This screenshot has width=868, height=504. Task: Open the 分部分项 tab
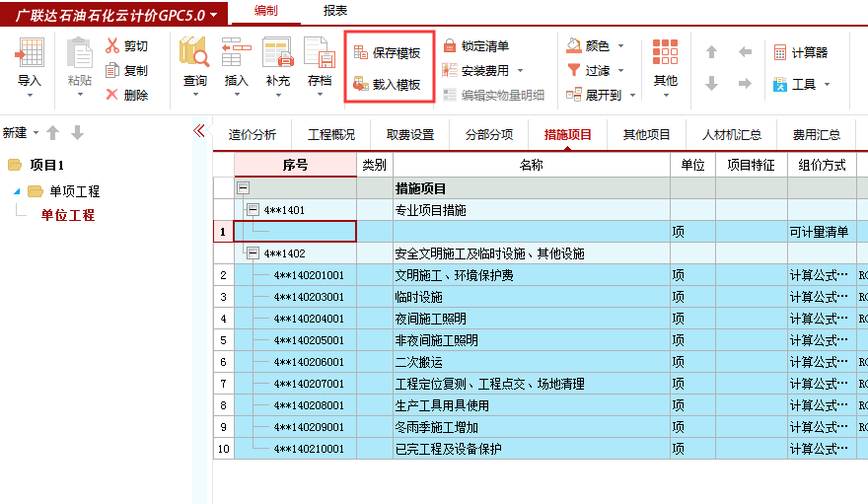coord(489,134)
